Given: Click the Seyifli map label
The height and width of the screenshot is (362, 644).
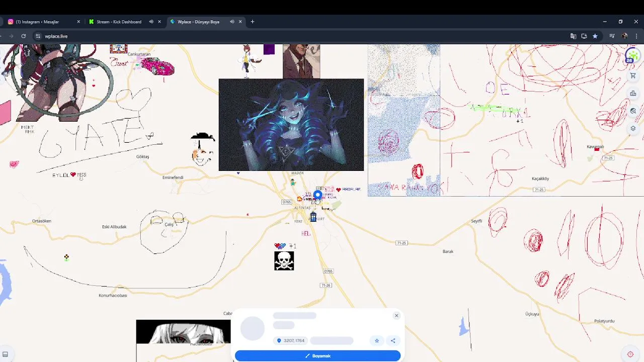Looking at the screenshot, I should pyautogui.click(x=476, y=221).
